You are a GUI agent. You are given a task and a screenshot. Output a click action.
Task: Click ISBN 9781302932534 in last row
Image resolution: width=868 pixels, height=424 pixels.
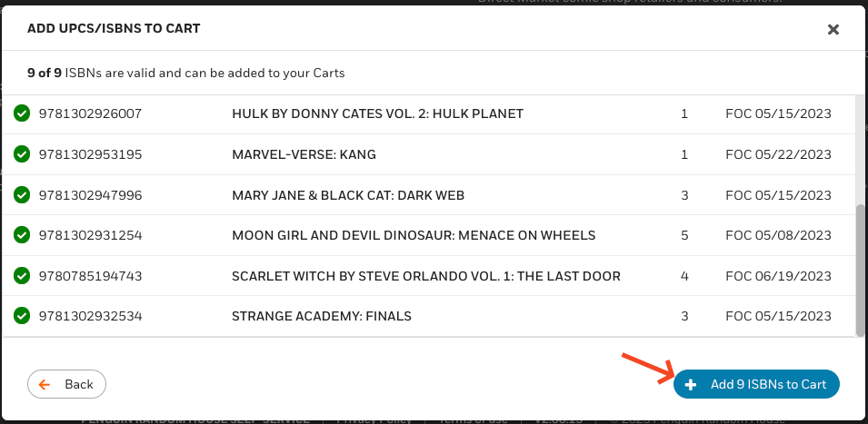90,316
